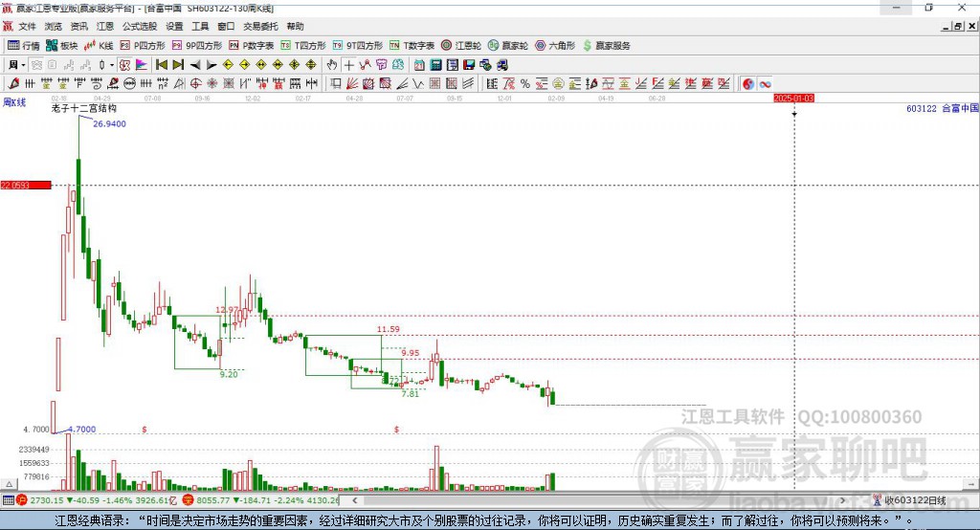Open the 设置 menu

tap(174, 26)
